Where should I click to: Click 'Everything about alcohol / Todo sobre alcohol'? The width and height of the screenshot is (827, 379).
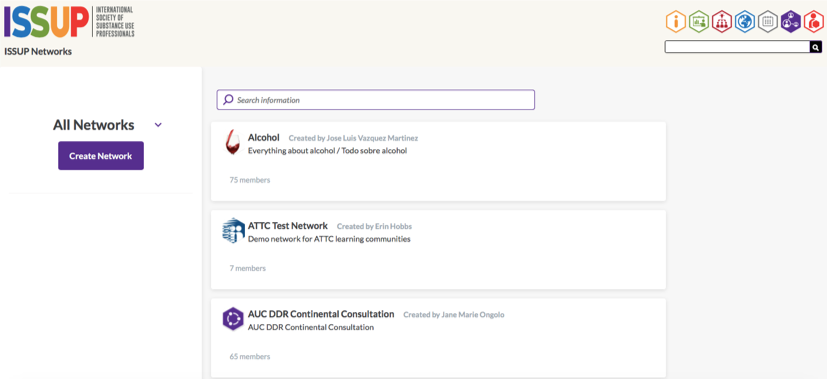point(328,151)
